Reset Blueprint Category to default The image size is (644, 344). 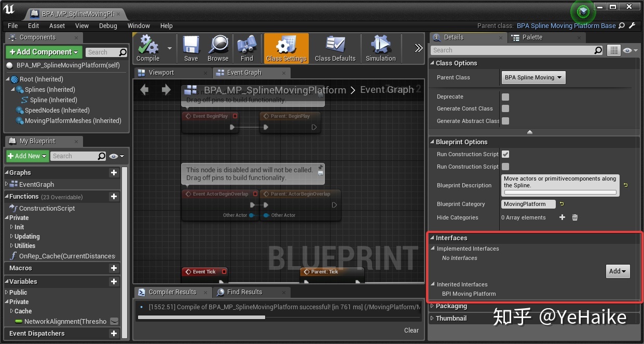561,204
